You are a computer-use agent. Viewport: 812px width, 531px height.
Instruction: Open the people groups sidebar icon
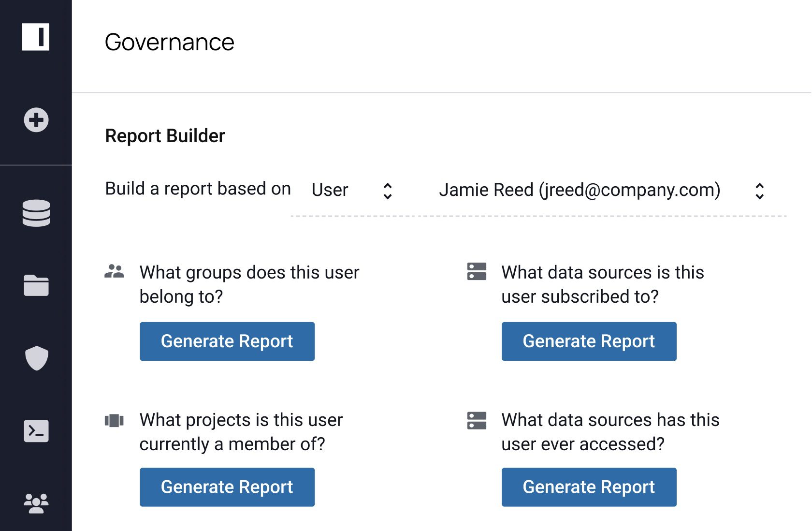click(36, 503)
